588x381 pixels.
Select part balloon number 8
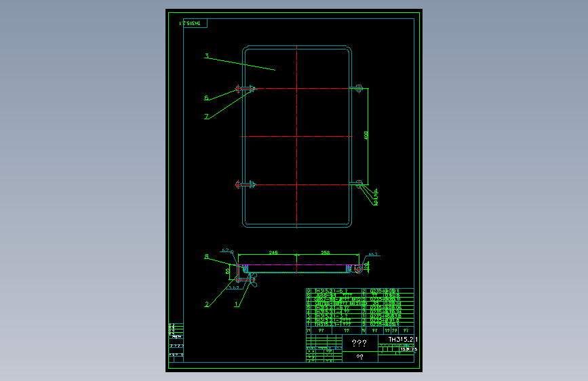(x=206, y=257)
